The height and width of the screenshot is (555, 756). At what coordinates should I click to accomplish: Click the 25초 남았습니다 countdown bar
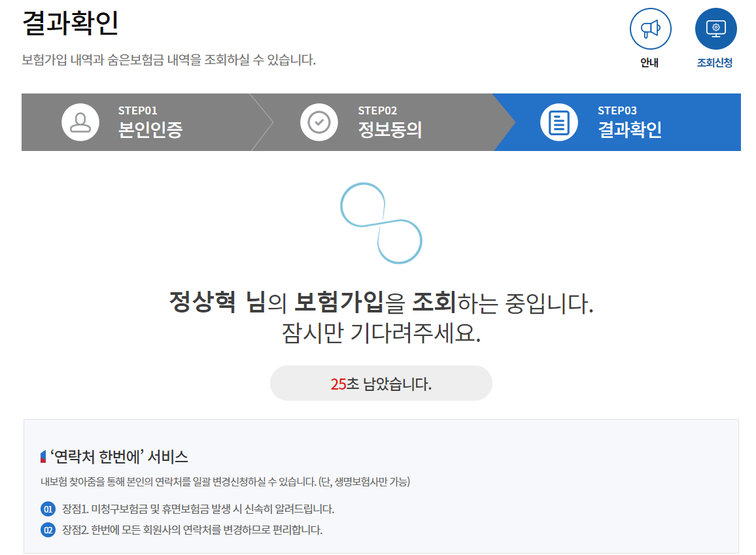point(380,383)
